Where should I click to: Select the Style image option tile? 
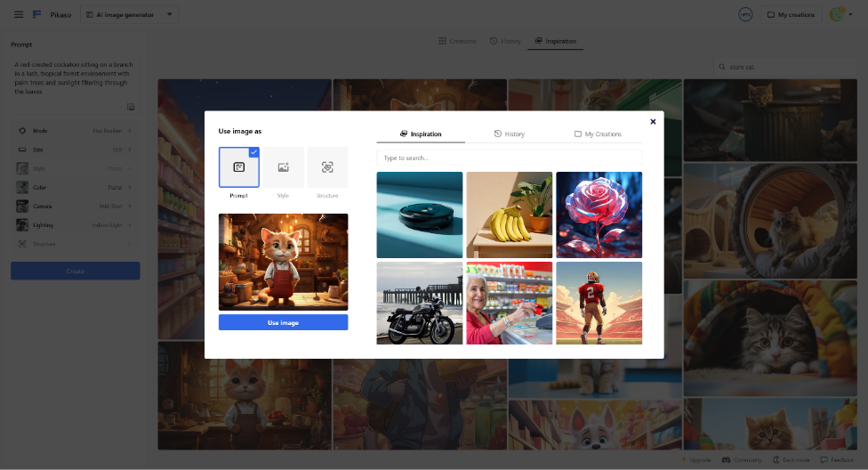pyautogui.click(x=283, y=167)
